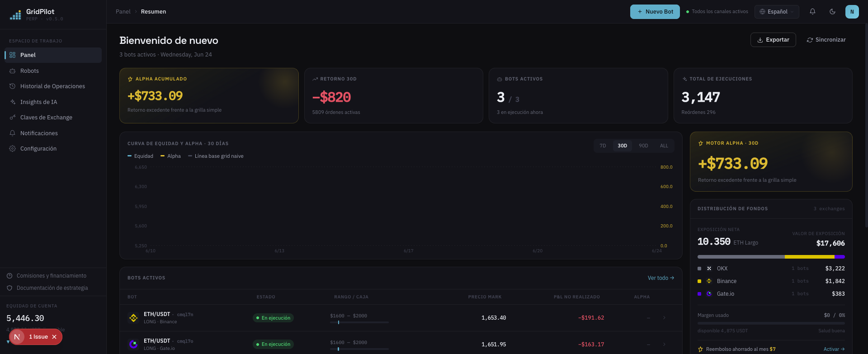Open the N user avatar menu

852,12
